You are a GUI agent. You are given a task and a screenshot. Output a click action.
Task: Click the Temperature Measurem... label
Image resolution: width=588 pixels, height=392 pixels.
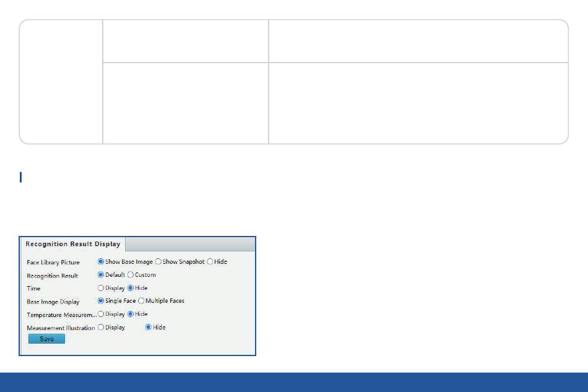pyautogui.click(x=61, y=315)
